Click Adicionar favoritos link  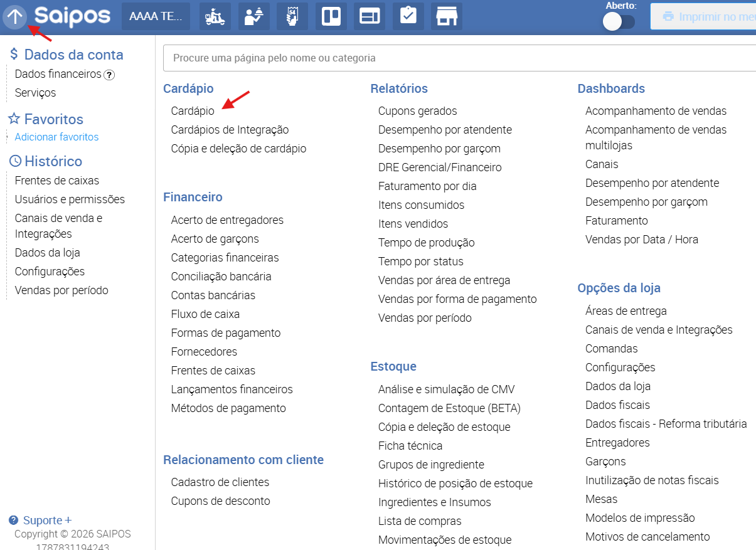pyautogui.click(x=56, y=137)
